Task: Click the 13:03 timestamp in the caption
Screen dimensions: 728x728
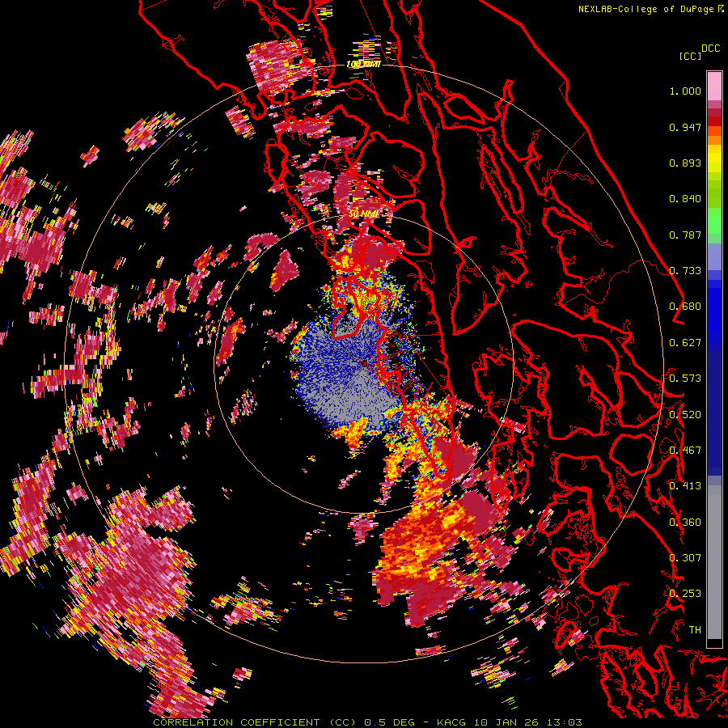Action: point(564,722)
